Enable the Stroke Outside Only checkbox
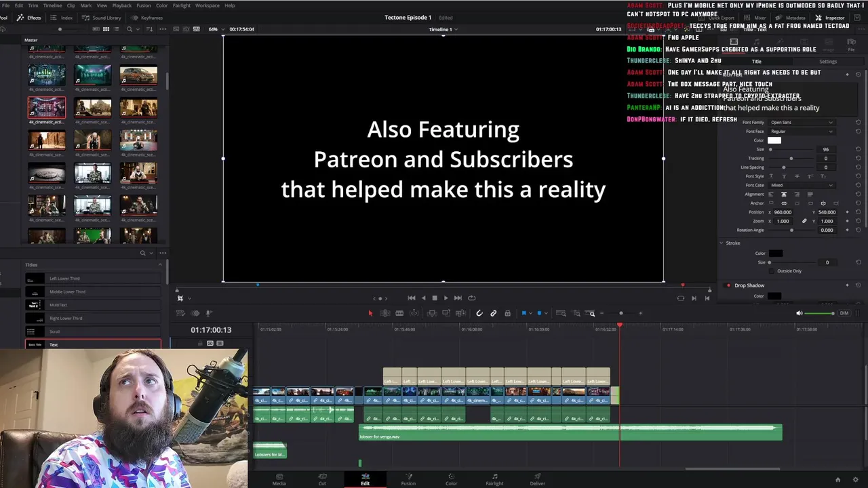The image size is (868, 488). (x=772, y=271)
